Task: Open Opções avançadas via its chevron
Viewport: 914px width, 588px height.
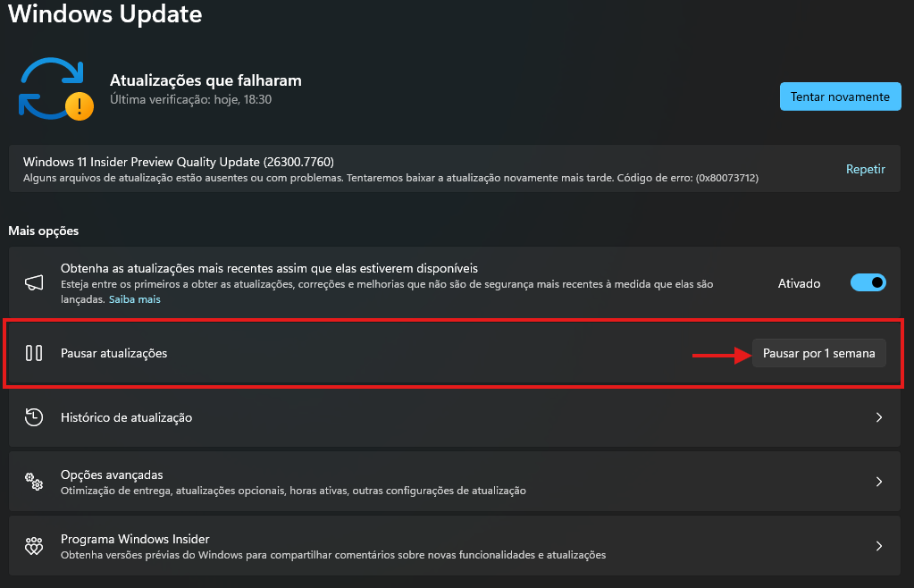Action: click(878, 482)
